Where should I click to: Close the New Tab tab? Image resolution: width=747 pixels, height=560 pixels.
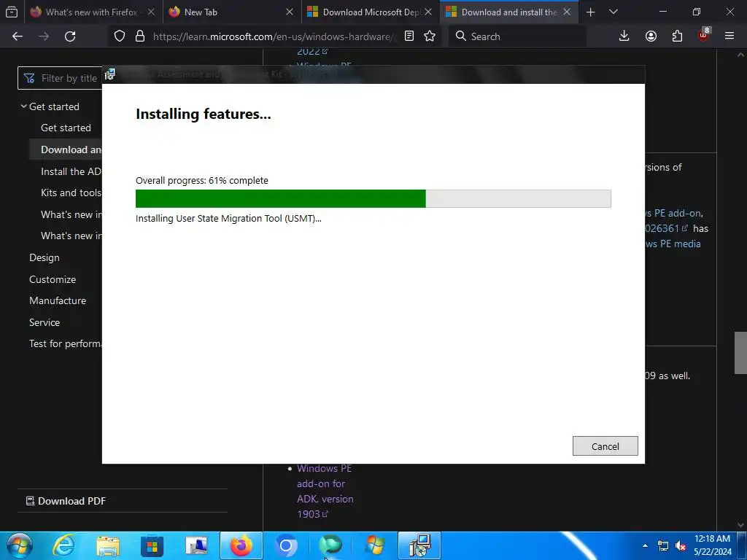[289, 12]
